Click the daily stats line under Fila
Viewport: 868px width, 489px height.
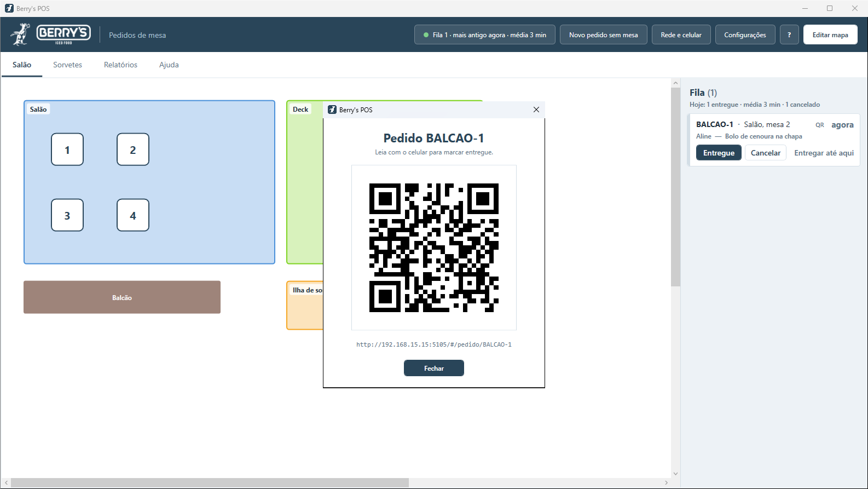[x=755, y=105]
